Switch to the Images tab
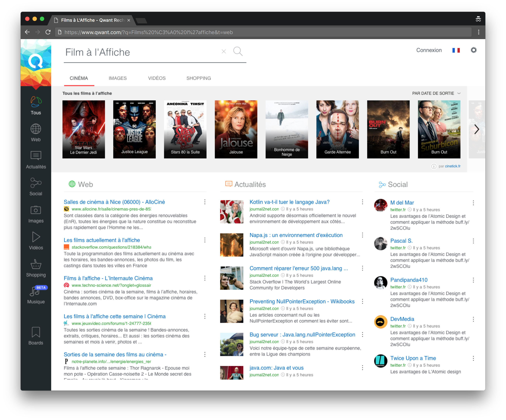506x420 pixels. pyautogui.click(x=118, y=78)
